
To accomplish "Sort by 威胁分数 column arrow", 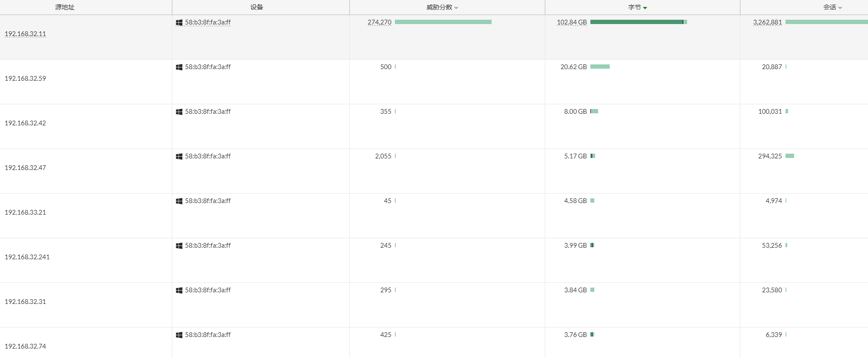I will coord(456,8).
